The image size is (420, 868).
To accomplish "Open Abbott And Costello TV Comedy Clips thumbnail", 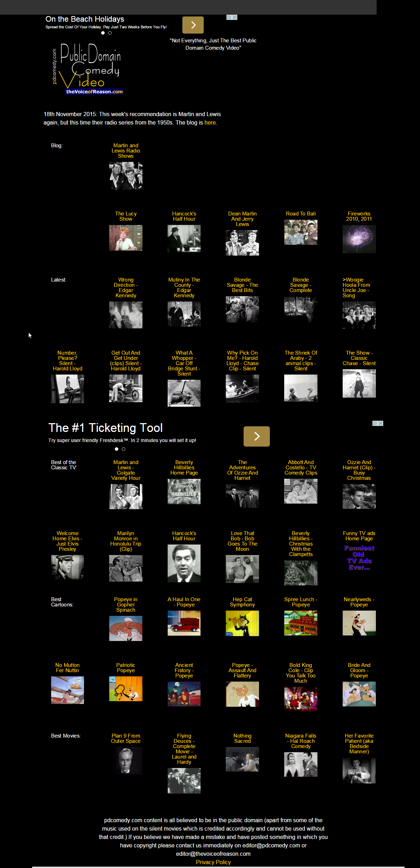I will [x=301, y=491].
